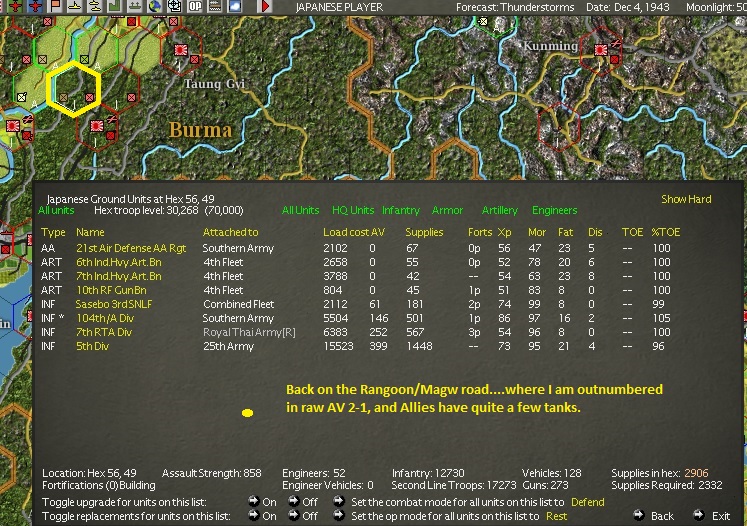The image size is (747, 526).
Task: Sort list by Dis column
Action: 595,232
